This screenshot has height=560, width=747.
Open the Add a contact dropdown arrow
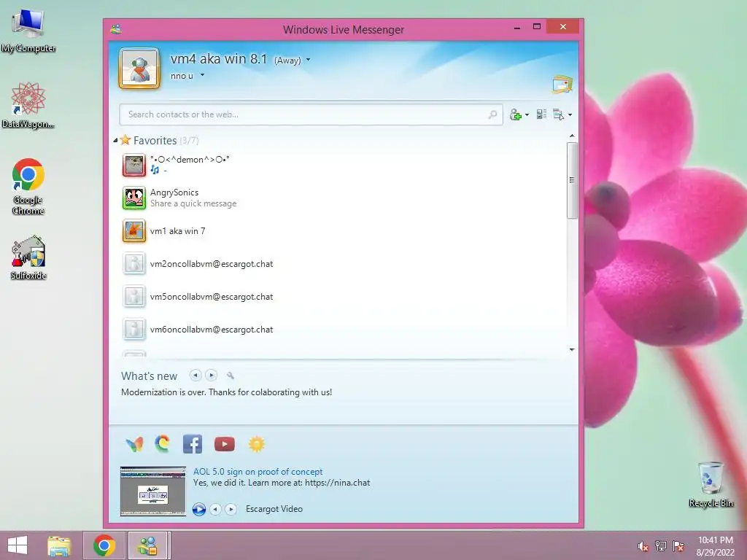527,114
